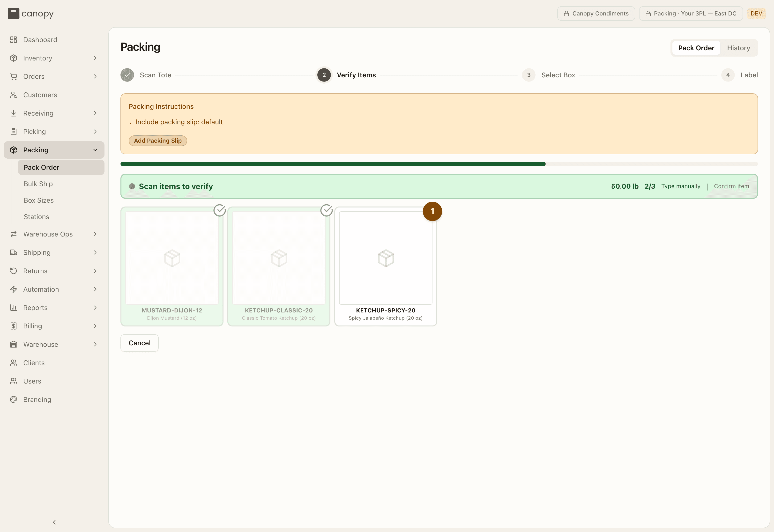Viewport: 774px width, 532px height.
Task: Open Pack Order in sidebar submenu
Action: pyautogui.click(x=61, y=167)
